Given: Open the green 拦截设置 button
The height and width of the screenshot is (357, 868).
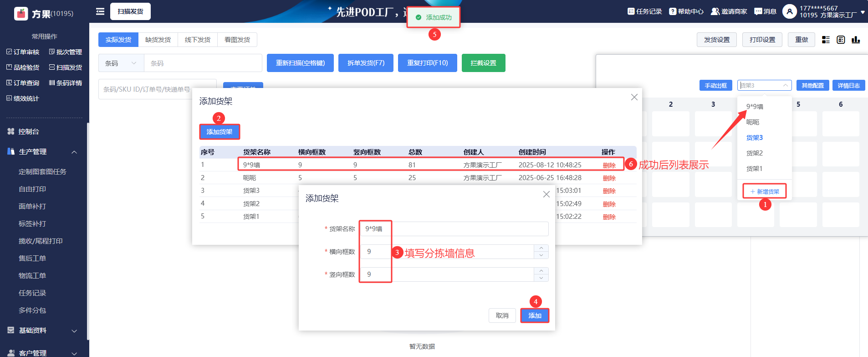Looking at the screenshot, I should click(x=484, y=63).
